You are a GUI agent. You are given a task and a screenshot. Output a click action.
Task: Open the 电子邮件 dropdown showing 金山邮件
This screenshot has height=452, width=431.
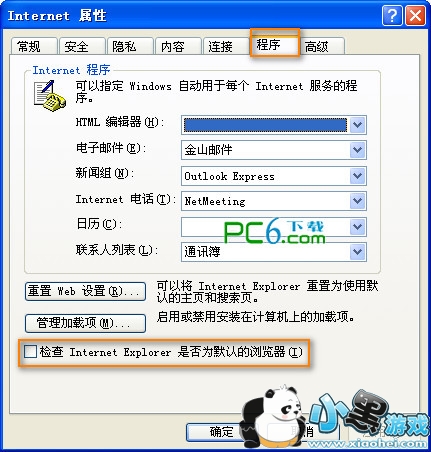coord(274,150)
